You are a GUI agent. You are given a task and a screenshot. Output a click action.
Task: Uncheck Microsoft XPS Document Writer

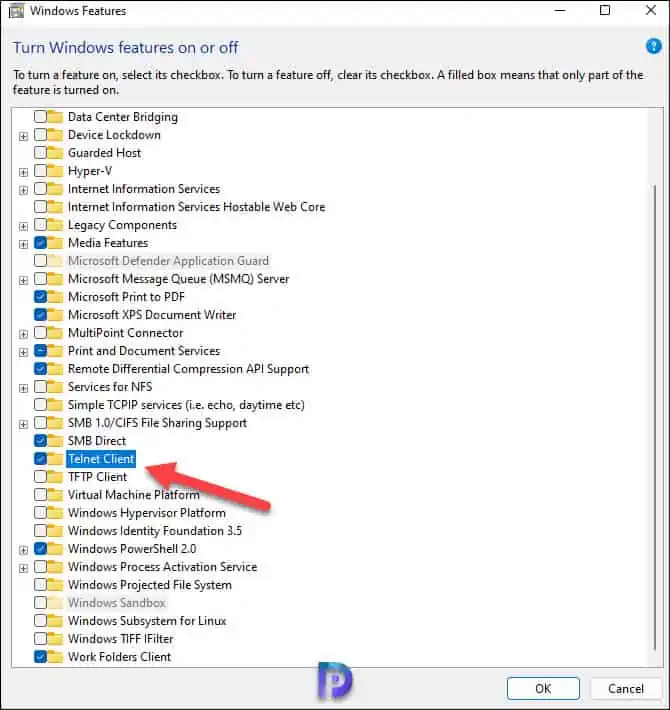click(40, 315)
